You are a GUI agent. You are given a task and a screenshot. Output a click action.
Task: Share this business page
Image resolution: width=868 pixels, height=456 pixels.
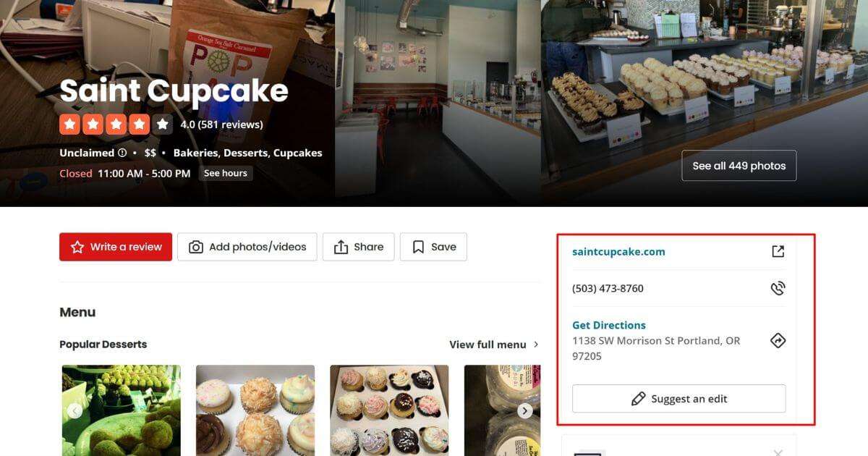358,247
